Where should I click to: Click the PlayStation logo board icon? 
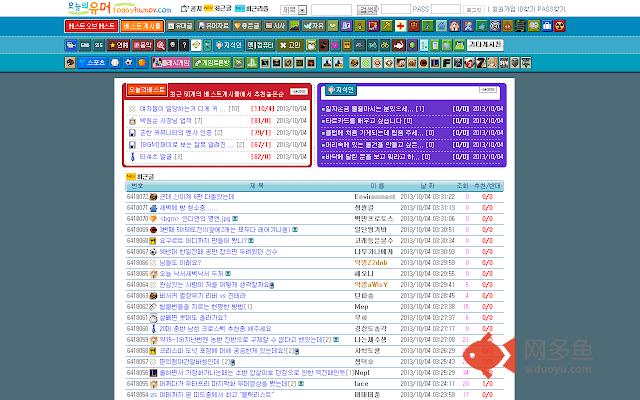coord(252,62)
